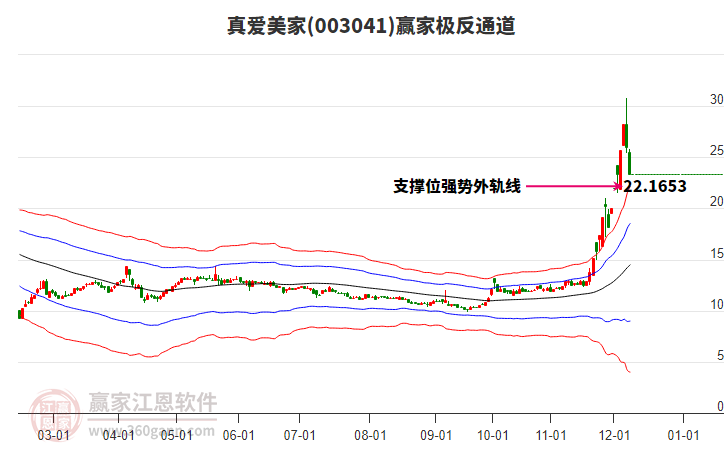Click the x-axis date 09-01
The image size is (726, 450).
click(x=436, y=435)
